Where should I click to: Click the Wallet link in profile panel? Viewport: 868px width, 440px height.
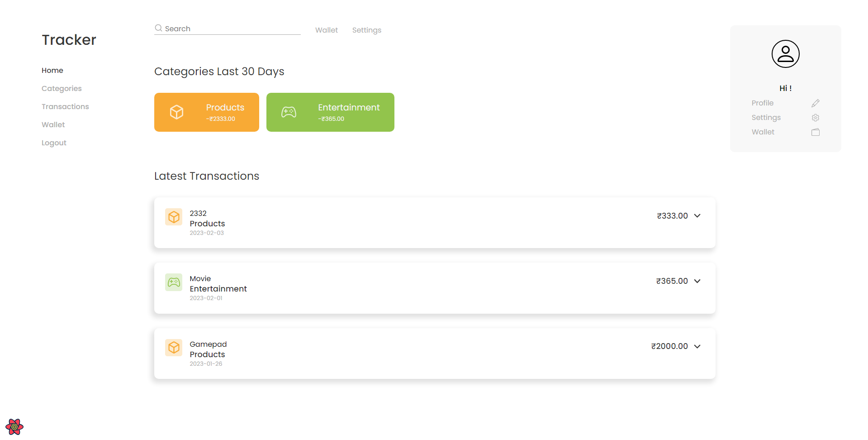763,132
